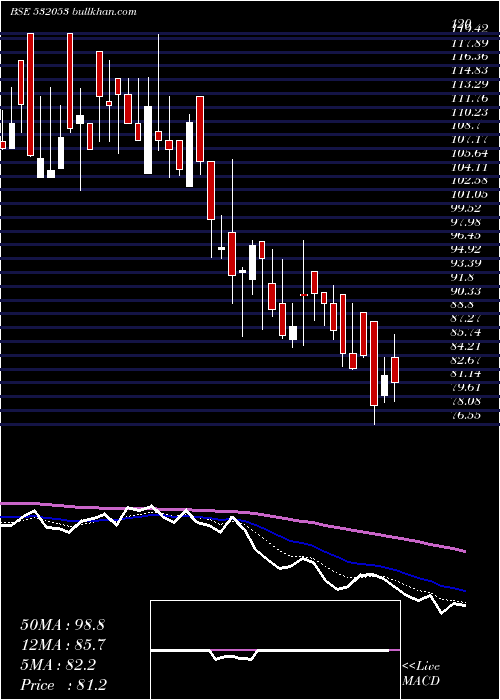Viewport: 500px width, 700px height.
Task: Select the 105.64 price axis label
Action: click(469, 153)
